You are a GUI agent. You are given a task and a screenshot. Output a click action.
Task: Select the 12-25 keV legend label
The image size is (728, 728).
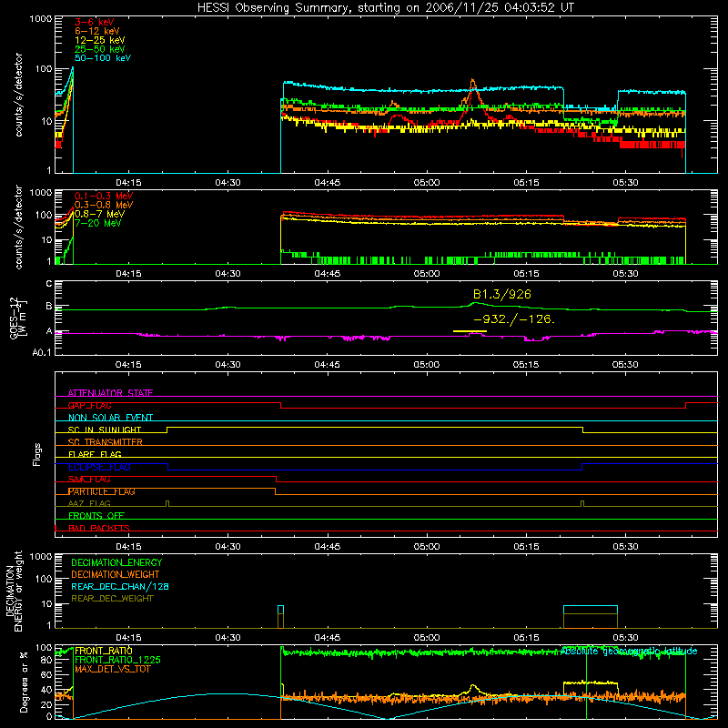tap(99, 40)
